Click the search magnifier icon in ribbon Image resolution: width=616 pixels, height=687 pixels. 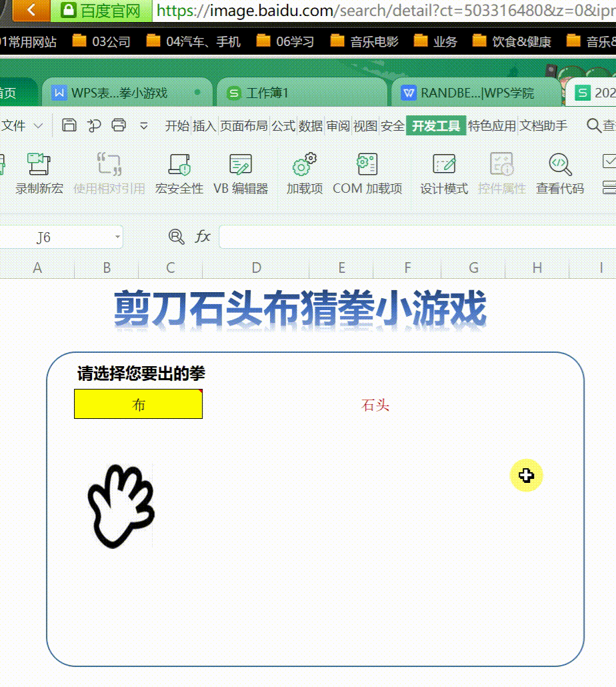594,126
